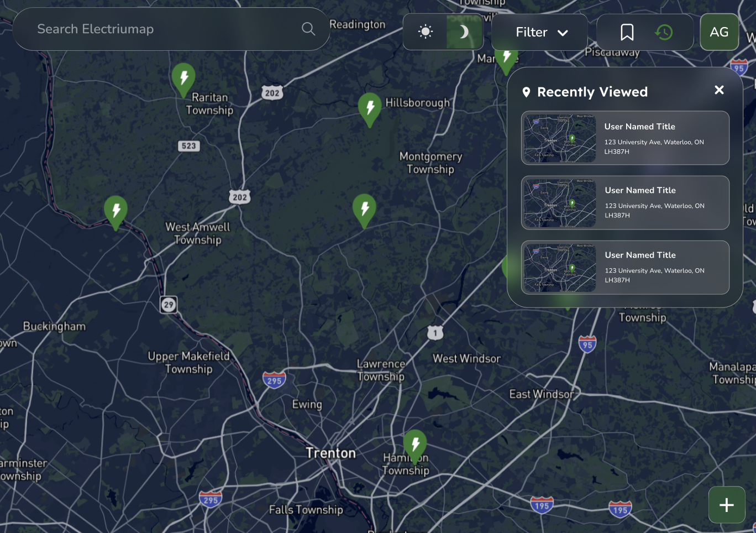Close the Recently Viewed panel
Viewport: 756px width, 533px height.
(x=719, y=90)
